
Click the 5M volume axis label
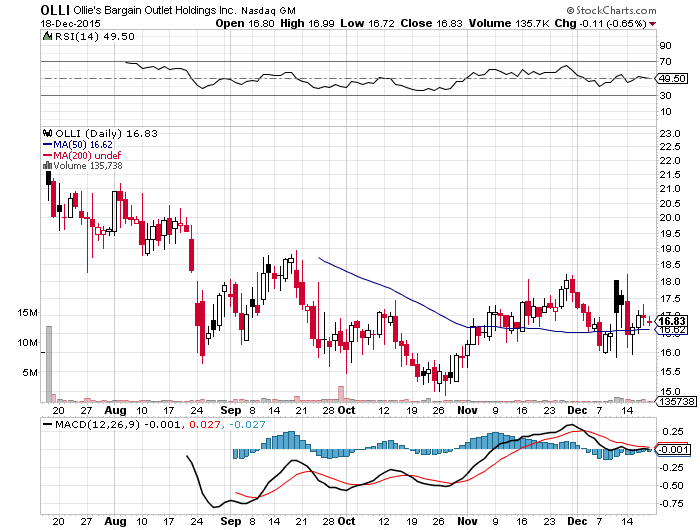tap(30, 372)
